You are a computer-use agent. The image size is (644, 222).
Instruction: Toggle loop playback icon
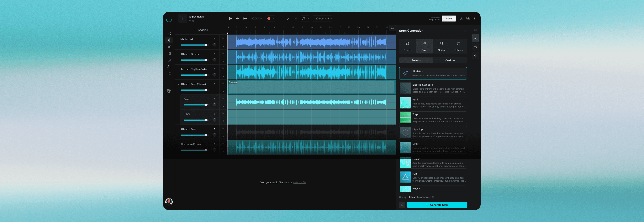(287, 18)
